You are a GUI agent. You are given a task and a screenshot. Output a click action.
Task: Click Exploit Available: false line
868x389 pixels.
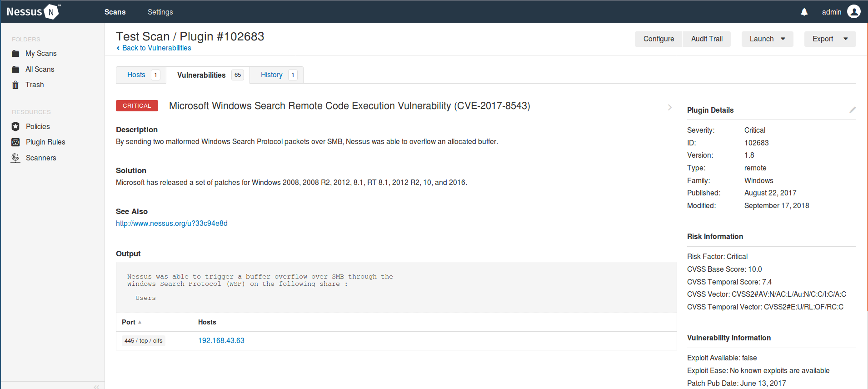click(x=722, y=358)
